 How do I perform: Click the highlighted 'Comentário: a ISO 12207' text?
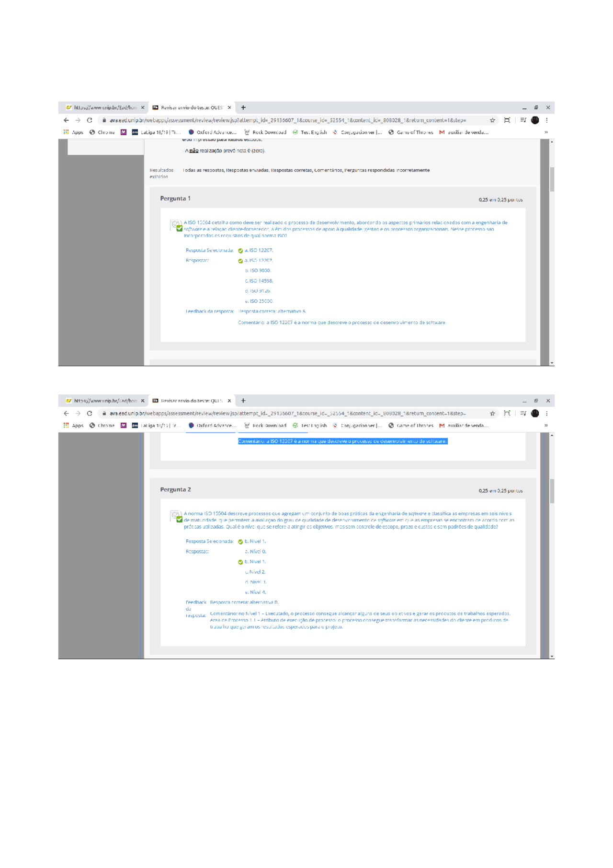[342, 441]
